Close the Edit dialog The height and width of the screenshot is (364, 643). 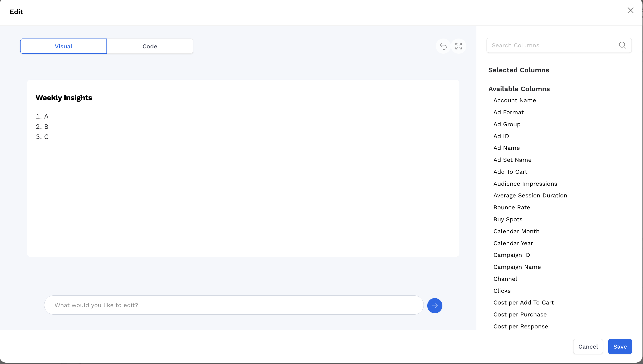point(631,10)
